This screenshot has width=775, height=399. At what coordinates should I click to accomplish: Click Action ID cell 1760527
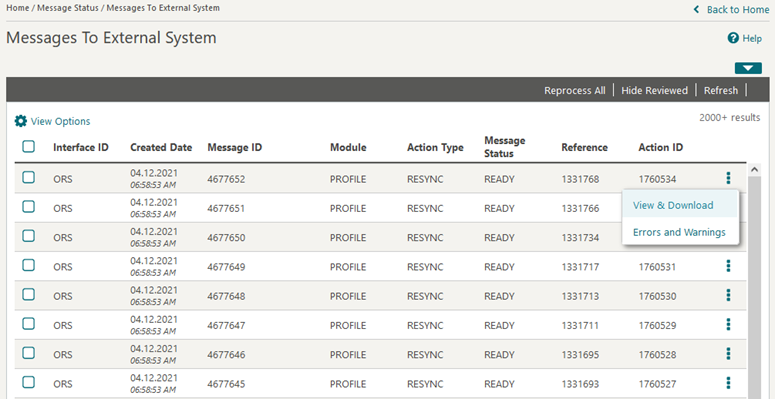[657, 383]
